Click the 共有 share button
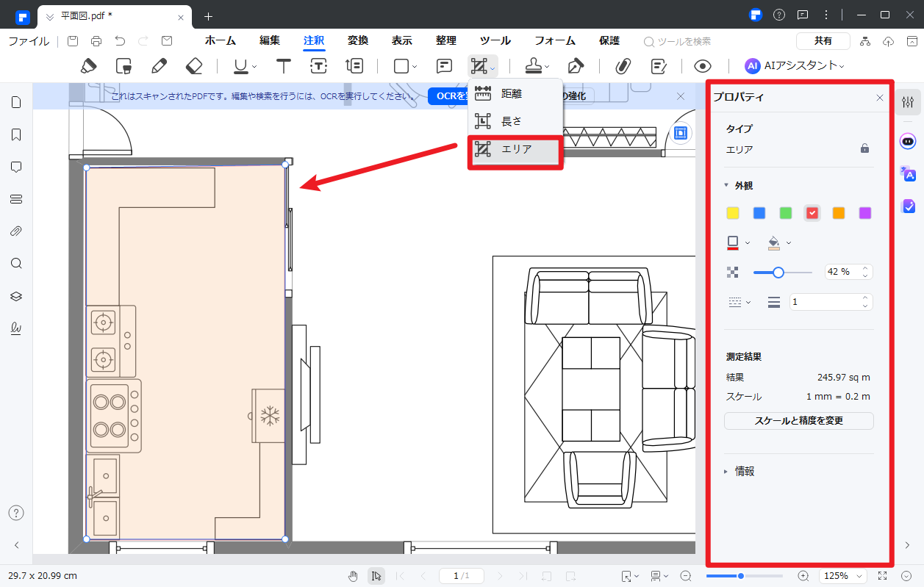This screenshot has height=587, width=924. coord(823,41)
